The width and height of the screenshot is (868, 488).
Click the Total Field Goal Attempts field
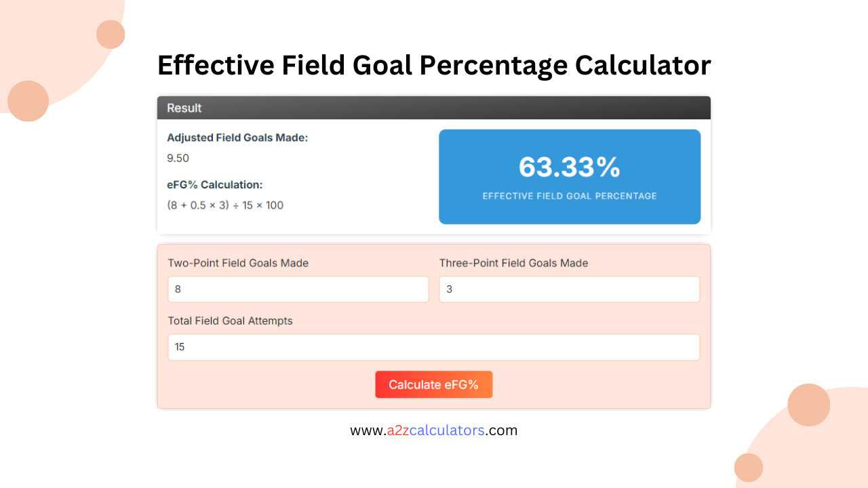pos(433,347)
